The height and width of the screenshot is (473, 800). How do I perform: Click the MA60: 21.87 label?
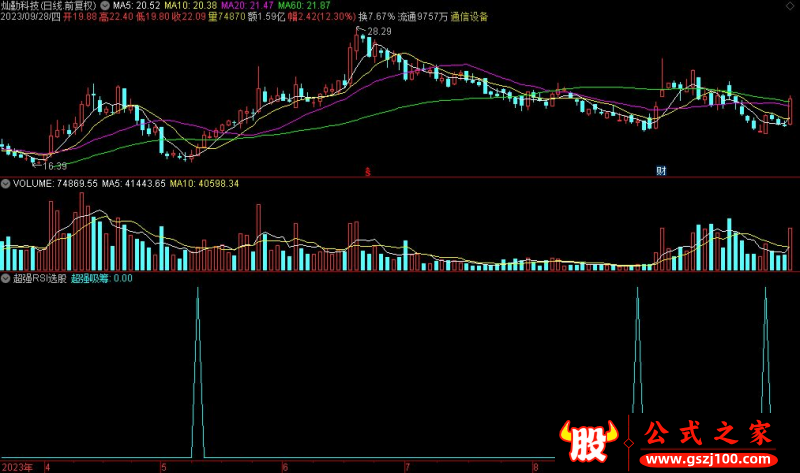305,6
